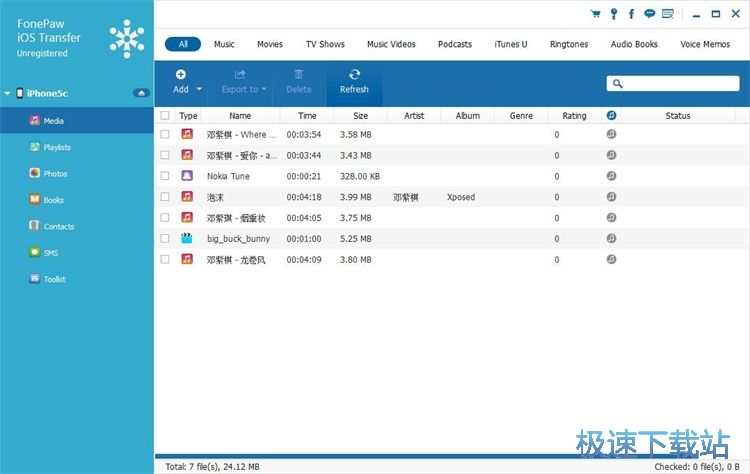
Task: Click the Delete trash toolbar button
Action: [x=299, y=81]
